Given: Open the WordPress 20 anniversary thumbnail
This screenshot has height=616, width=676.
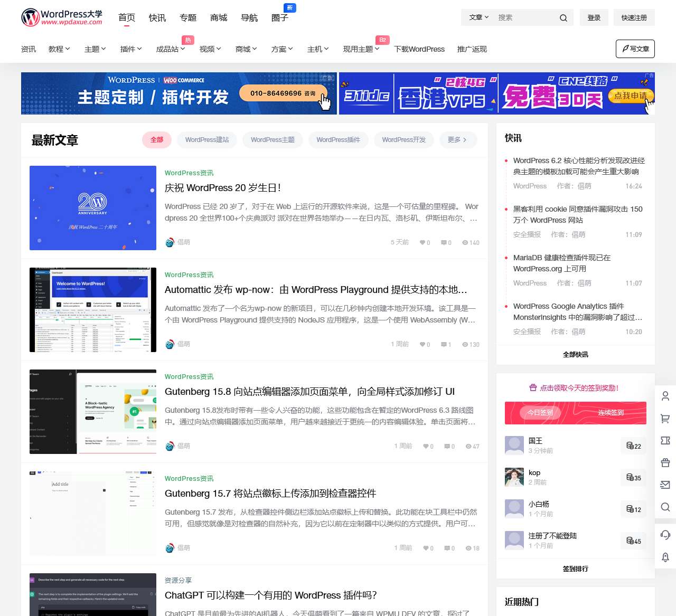Looking at the screenshot, I should click(93, 208).
